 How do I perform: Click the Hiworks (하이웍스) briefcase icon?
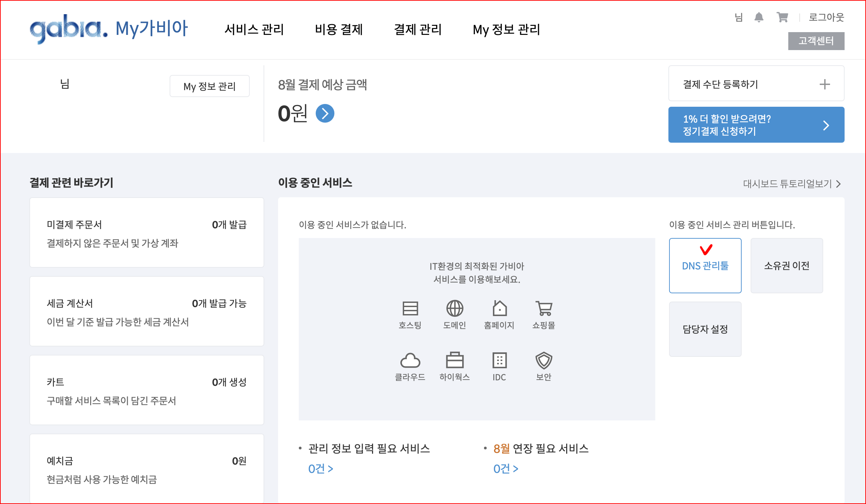(455, 361)
